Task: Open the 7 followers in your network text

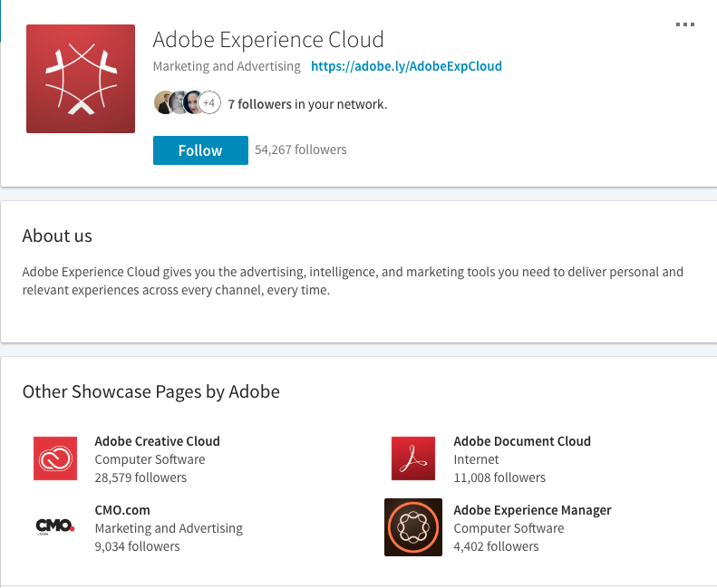Action: (307, 104)
